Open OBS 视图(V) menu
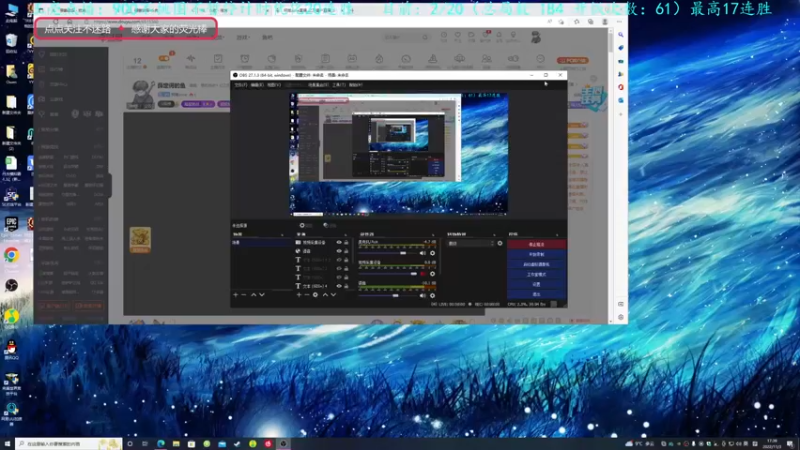800x450 pixels. pos(274,85)
